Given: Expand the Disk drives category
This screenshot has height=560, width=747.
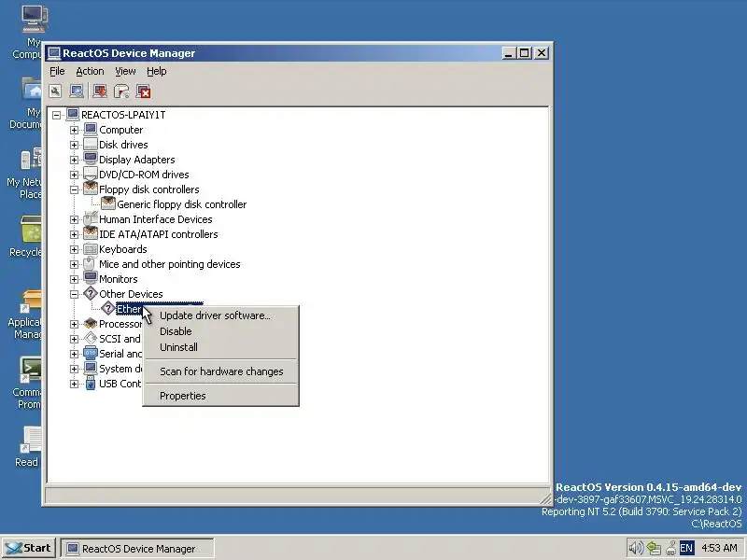Looking at the screenshot, I should coord(75,145).
